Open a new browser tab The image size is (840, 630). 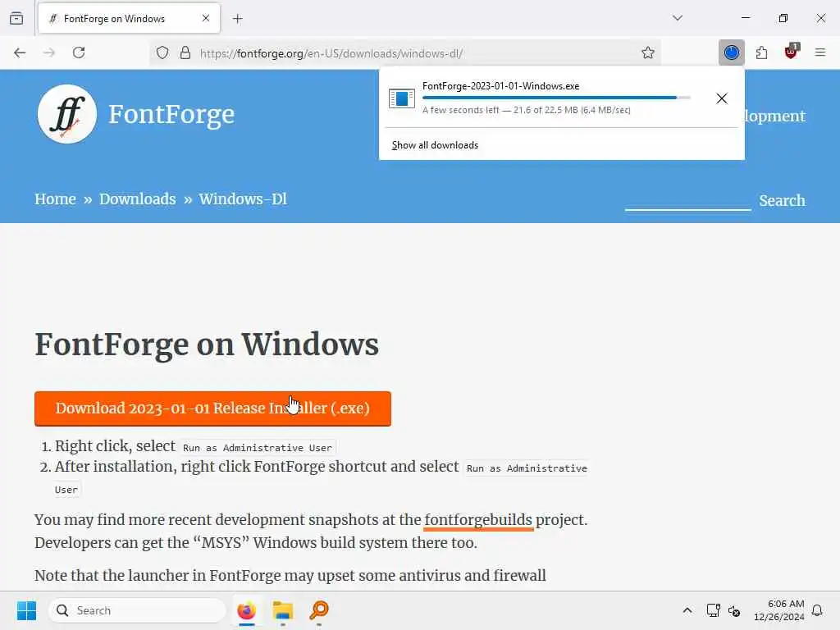click(x=238, y=19)
